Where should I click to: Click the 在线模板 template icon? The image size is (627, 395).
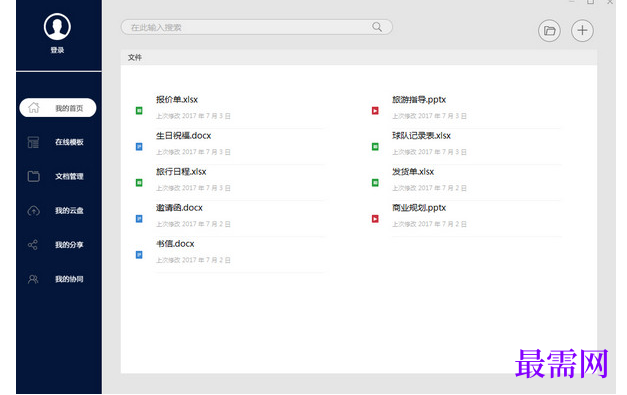34,142
